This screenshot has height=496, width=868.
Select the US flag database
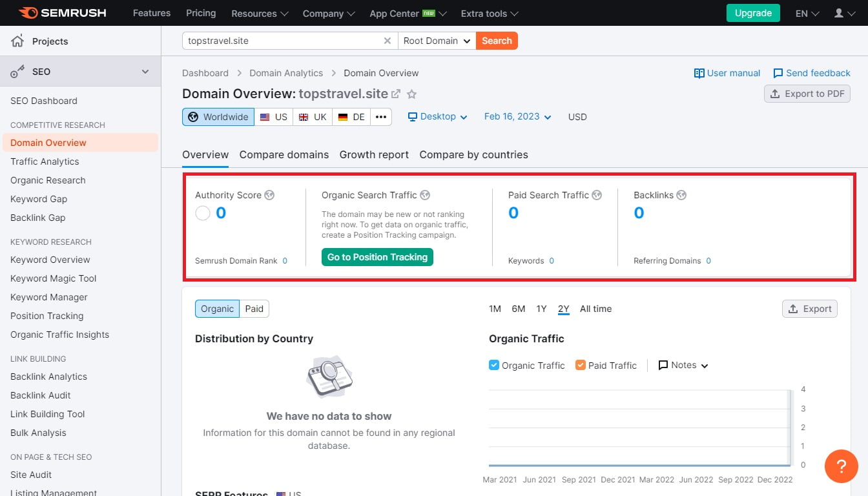tap(274, 117)
